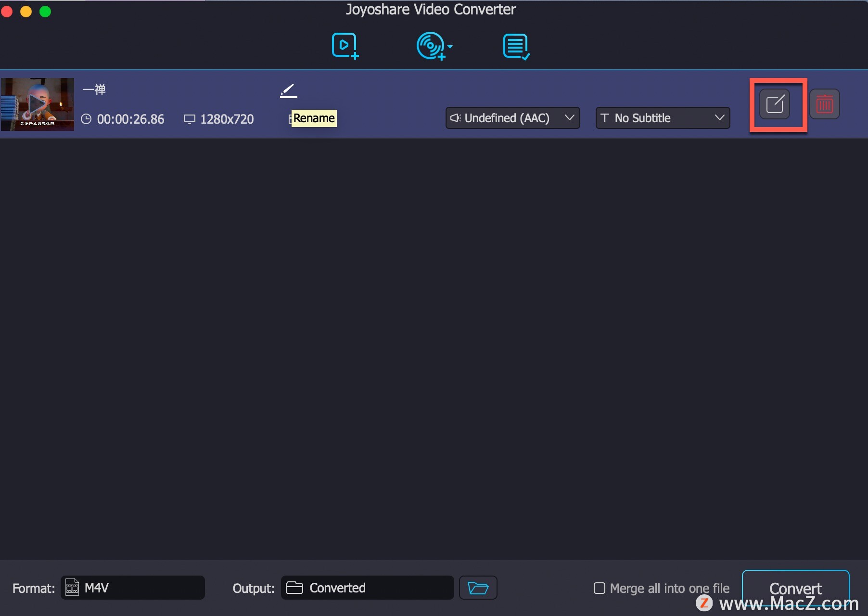Open the dropdown arrow beside Load DVD
The width and height of the screenshot is (868, 616).
[450, 47]
